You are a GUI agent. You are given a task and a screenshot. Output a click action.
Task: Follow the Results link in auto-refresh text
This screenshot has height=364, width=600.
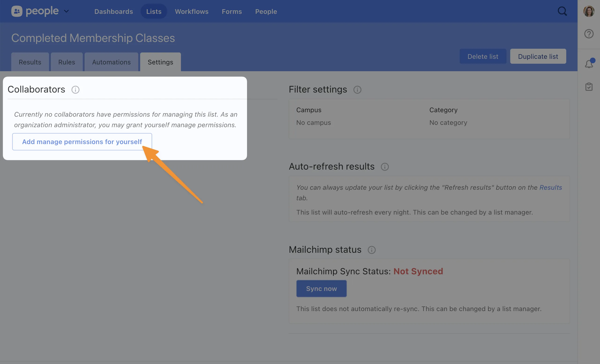[550, 187]
